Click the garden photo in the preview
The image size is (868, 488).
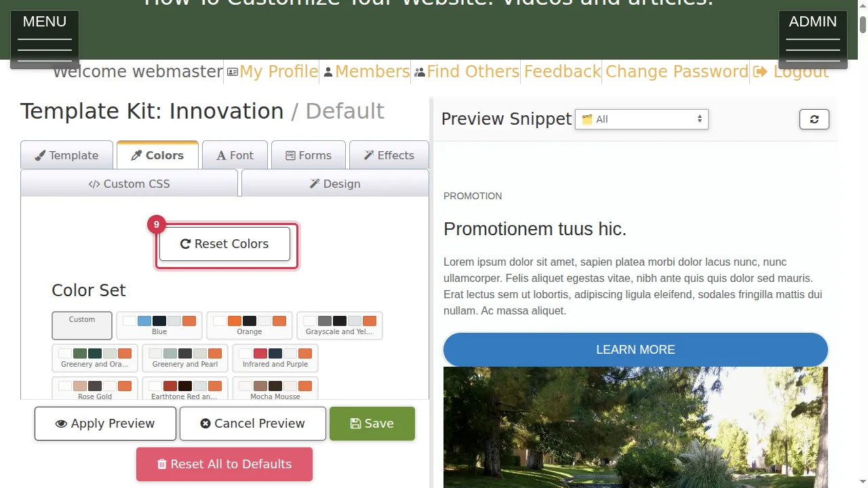(x=635, y=427)
